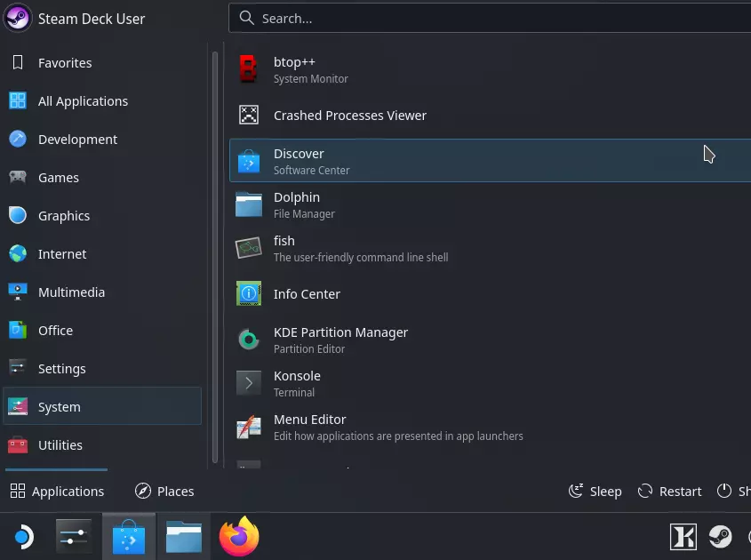Click the Sleep button
The height and width of the screenshot is (560, 751).
coord(595,491)
